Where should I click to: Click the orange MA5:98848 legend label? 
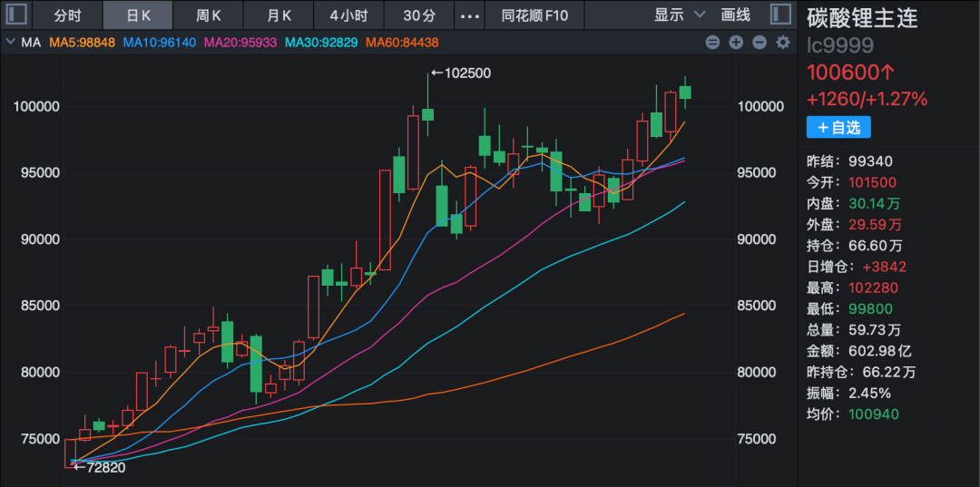pyautogui.click(x=82, y=43)
